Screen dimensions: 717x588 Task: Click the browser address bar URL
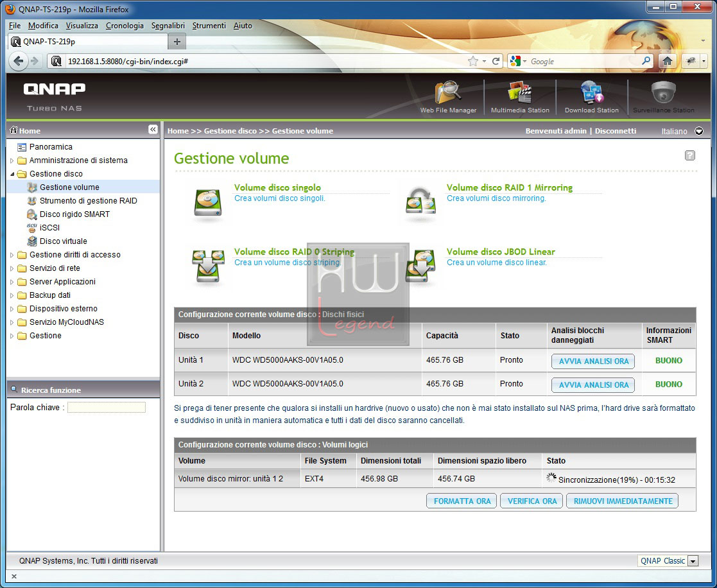pyautogui.click(x=128, y=61)
